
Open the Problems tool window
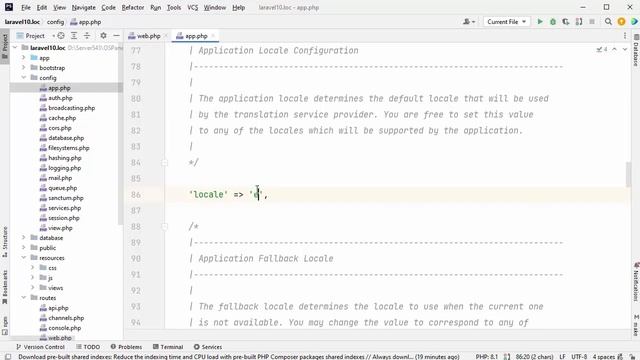[126, 347]
